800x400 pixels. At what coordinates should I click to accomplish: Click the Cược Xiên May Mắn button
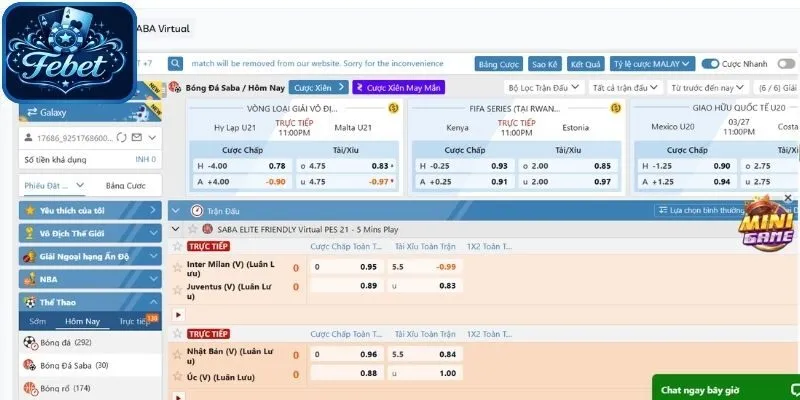pyautogui.click(x=398, y=88)
